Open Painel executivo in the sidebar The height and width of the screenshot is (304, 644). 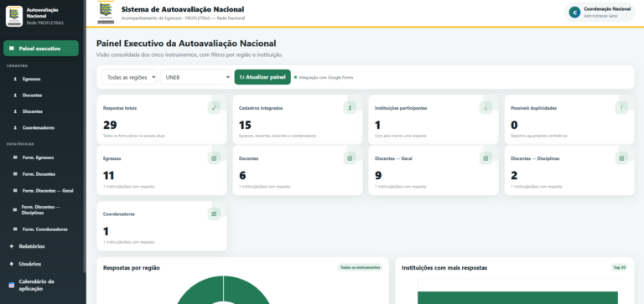click(41, 49)
